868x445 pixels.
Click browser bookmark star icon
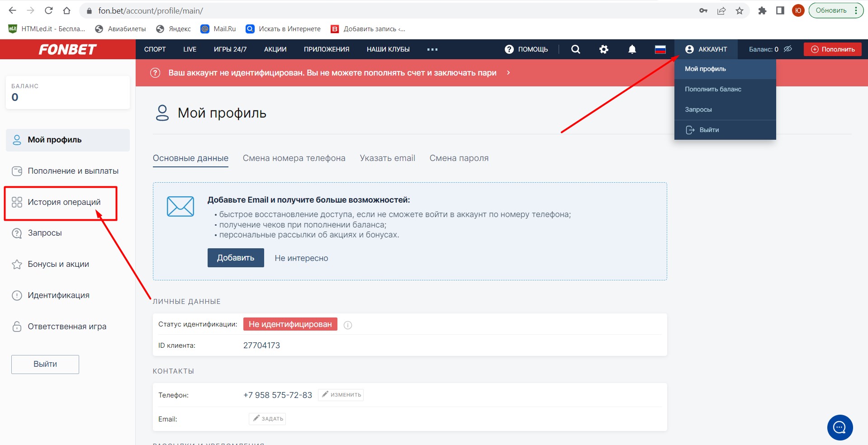(x=740, y=11)
